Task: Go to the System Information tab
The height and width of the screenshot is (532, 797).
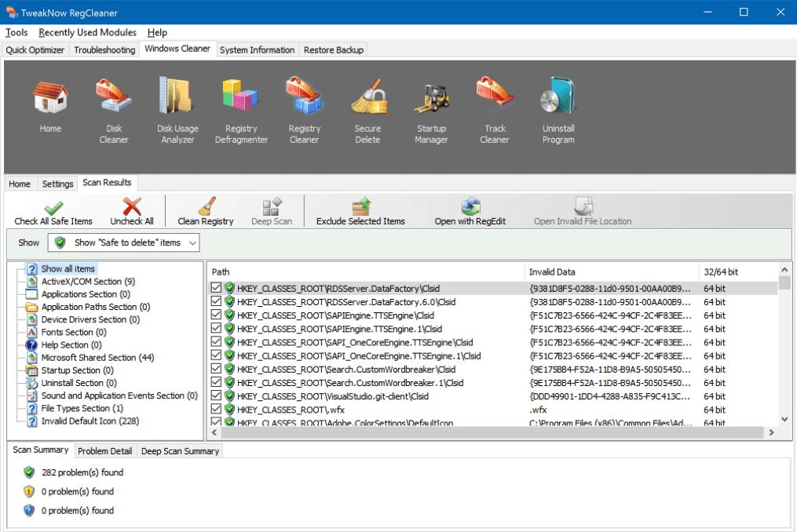Action: tap(257, 49)
